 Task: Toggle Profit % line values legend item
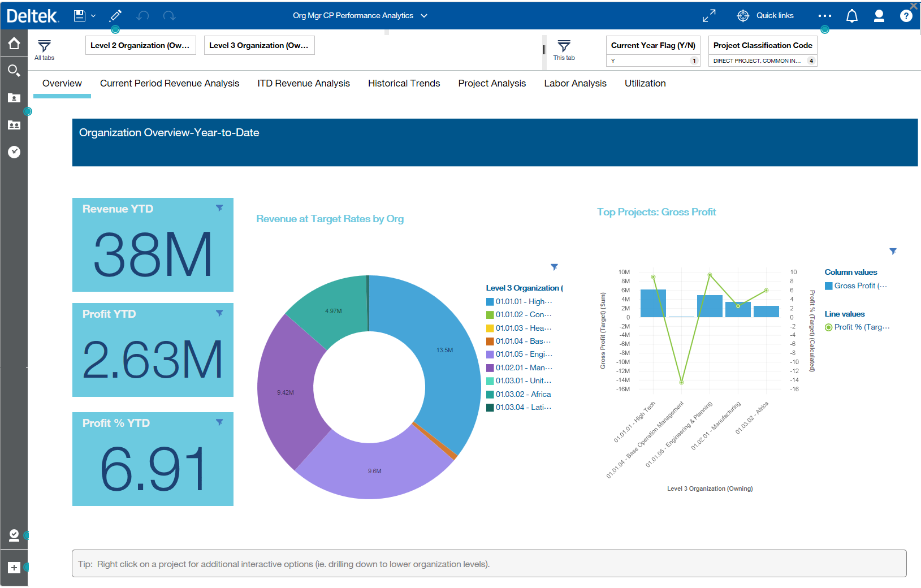point(857,327)
